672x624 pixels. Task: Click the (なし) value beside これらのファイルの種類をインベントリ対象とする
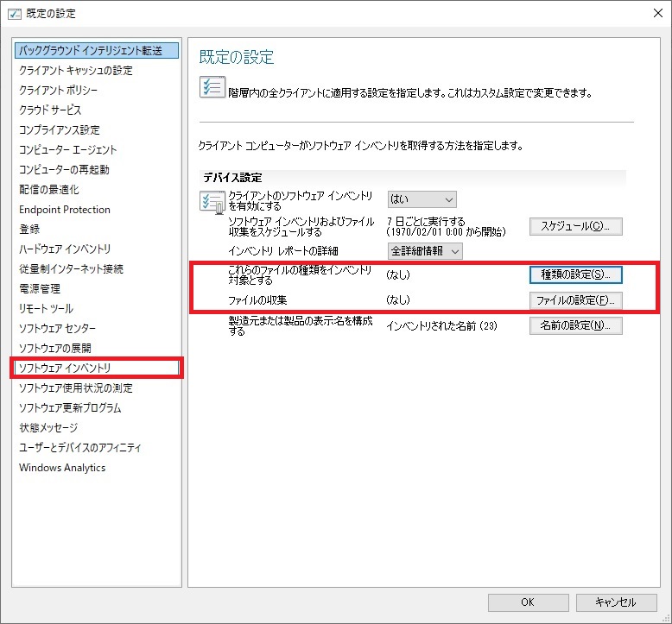[398, 274]
